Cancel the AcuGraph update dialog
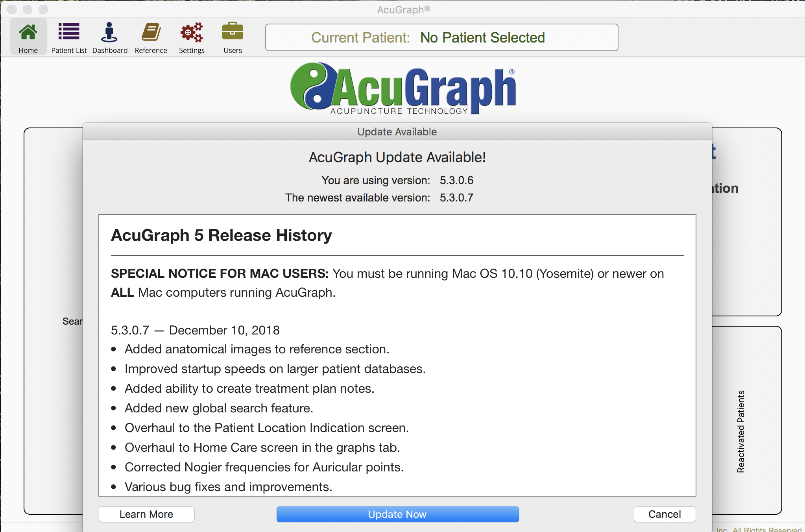The height and width of the screenshot is (532, 805). pos(664,514)
